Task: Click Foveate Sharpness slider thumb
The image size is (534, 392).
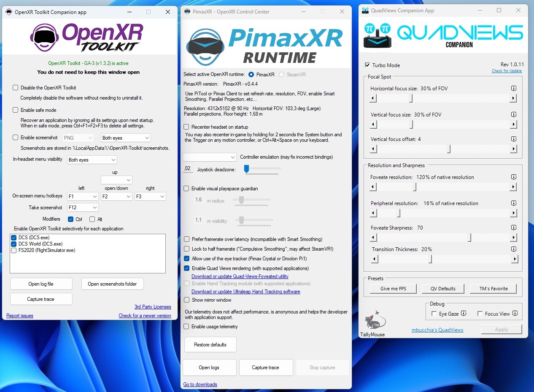Action: [x=469, y=238]
